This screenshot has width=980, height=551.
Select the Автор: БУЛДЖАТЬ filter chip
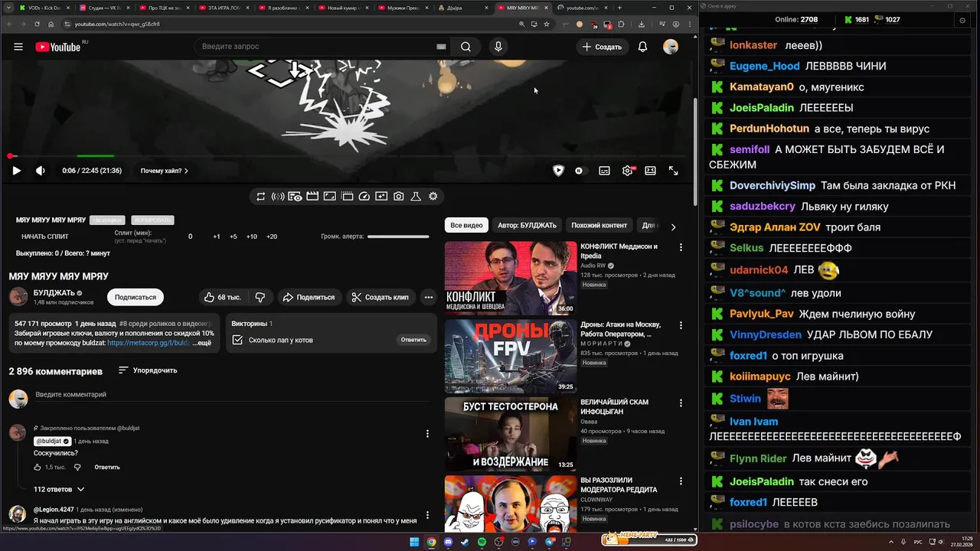527,226
